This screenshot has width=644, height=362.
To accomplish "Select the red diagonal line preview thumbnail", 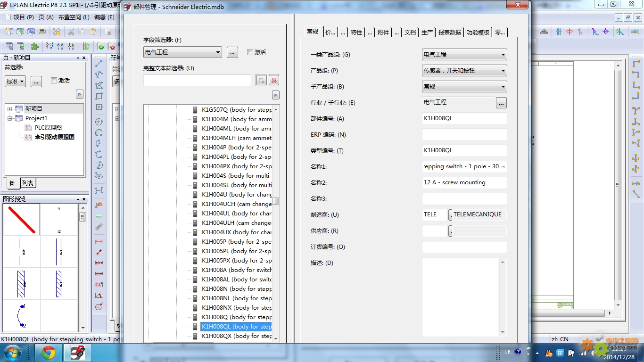I will pos(22,220).
